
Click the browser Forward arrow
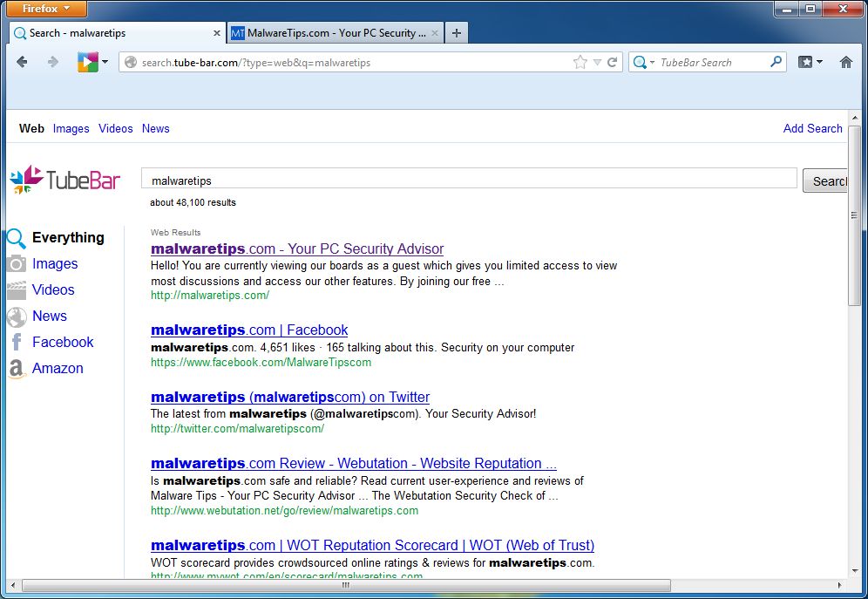coord(52,62)
